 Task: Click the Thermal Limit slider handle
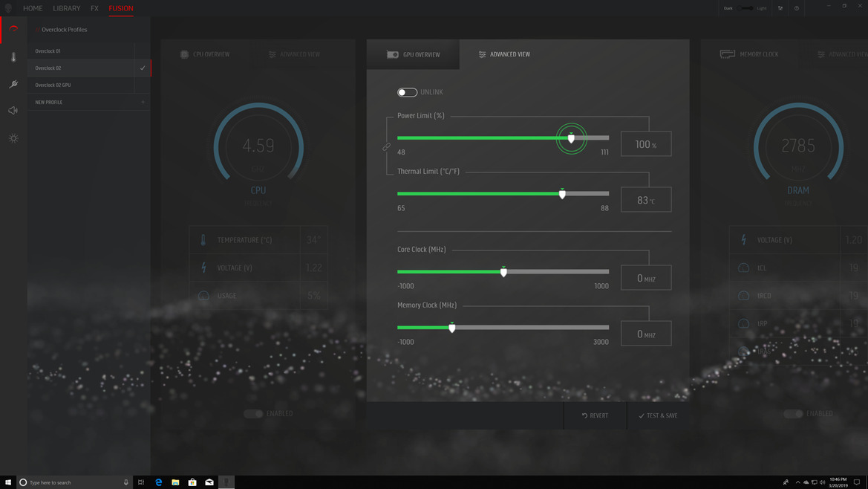tap(562, 194)
